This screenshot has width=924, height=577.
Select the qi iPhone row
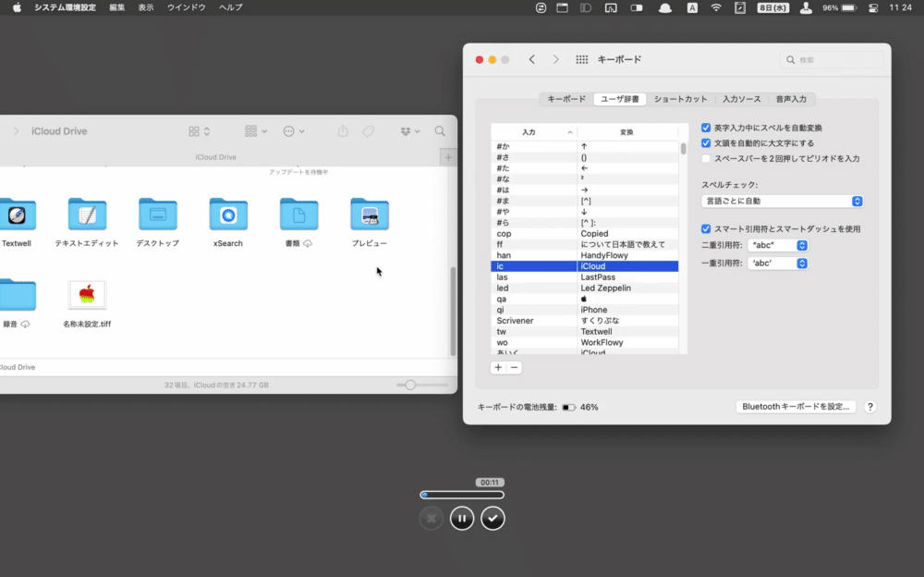pyautogui.click(x=585, y=310)
